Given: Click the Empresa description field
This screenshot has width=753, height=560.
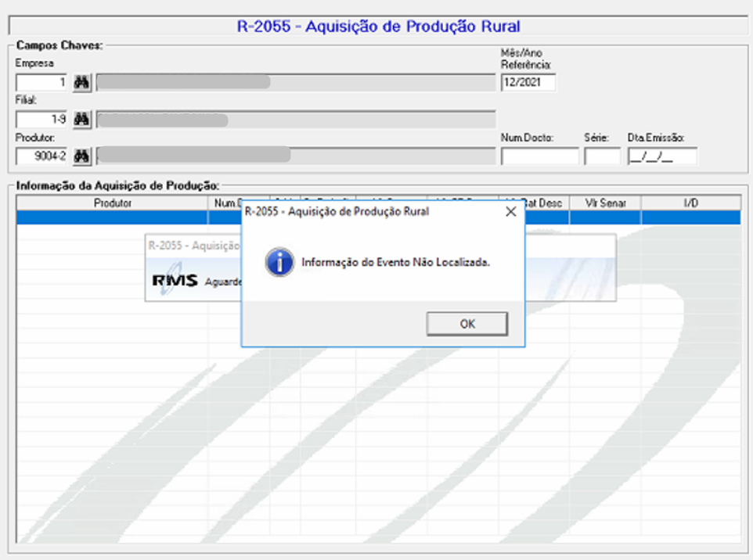Looking at the screenshot, I should click(x=296, y=83).
